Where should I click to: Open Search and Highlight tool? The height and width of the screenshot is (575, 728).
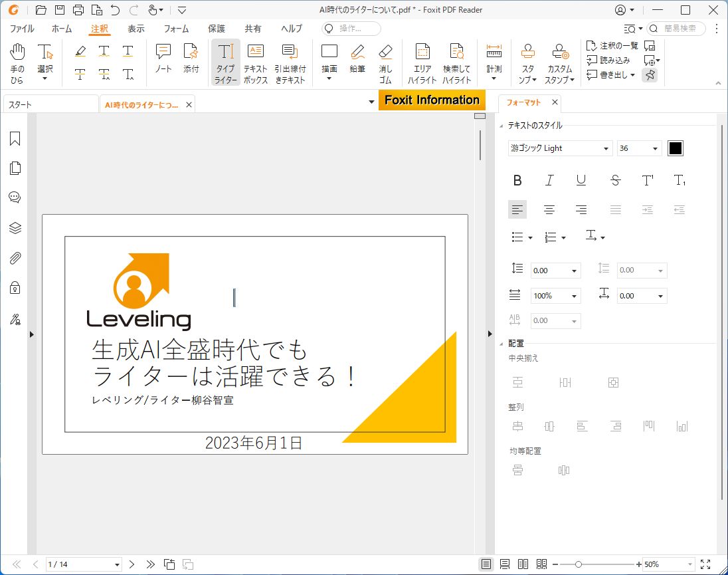[x=456, y=64]
